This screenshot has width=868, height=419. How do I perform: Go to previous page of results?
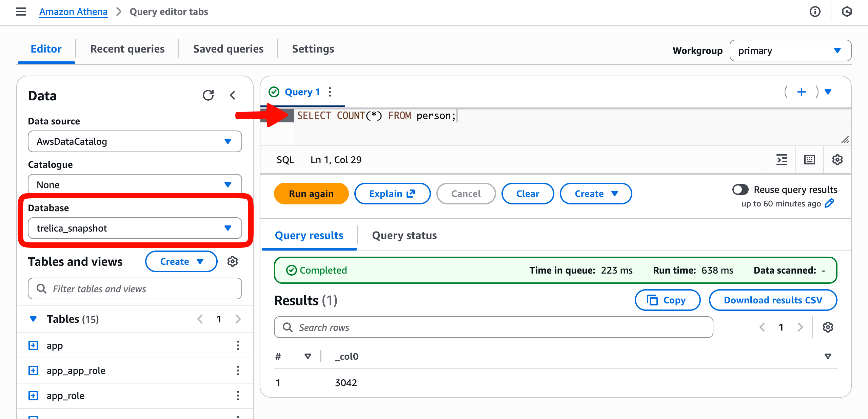762,327
